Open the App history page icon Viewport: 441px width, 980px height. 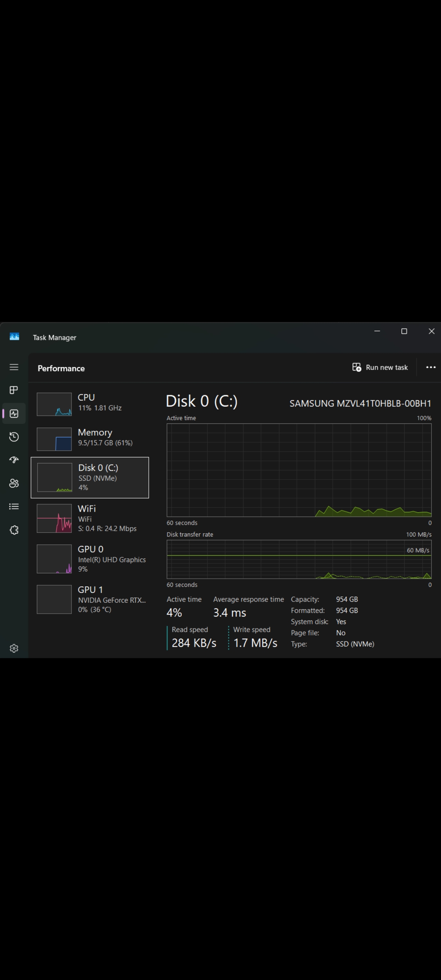pos(14,437)
